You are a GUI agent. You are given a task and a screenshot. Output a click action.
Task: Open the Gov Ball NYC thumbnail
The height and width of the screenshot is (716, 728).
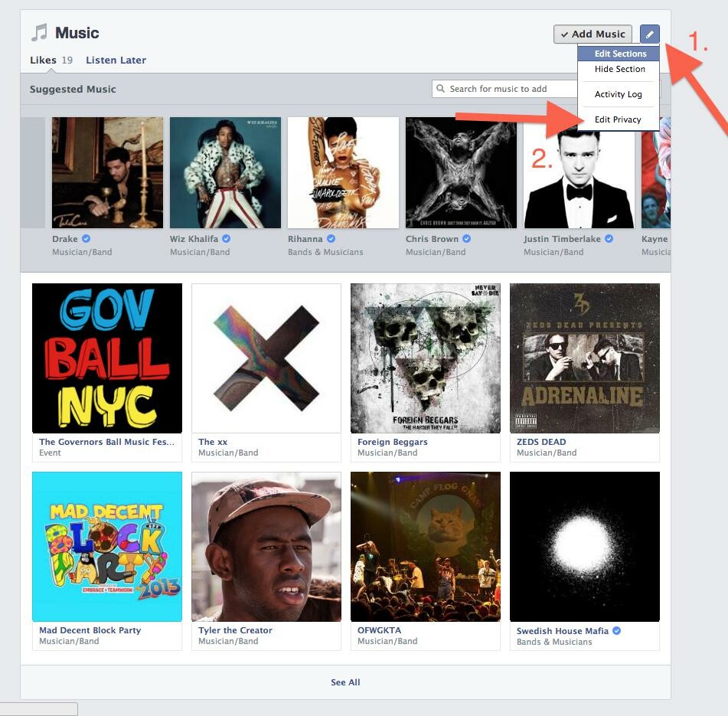click(107, 358)
